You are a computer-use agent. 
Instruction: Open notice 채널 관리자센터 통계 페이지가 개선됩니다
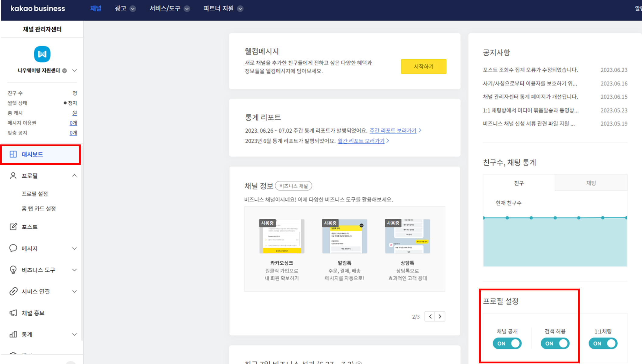530,97
